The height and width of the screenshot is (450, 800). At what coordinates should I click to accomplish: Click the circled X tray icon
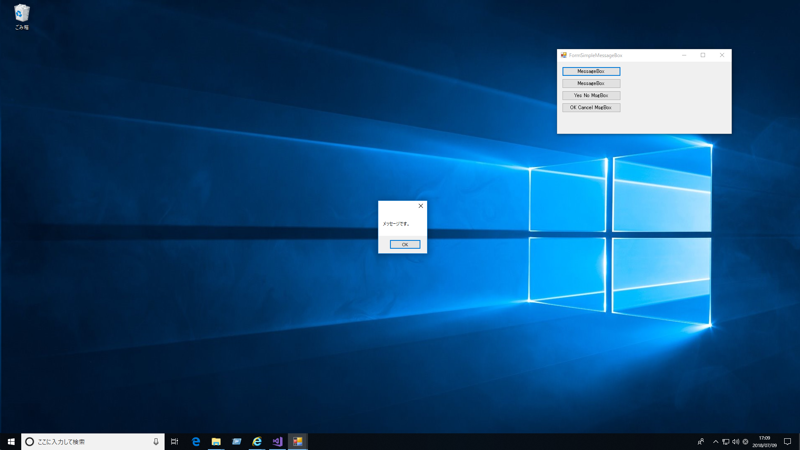(x=745, y=441)
